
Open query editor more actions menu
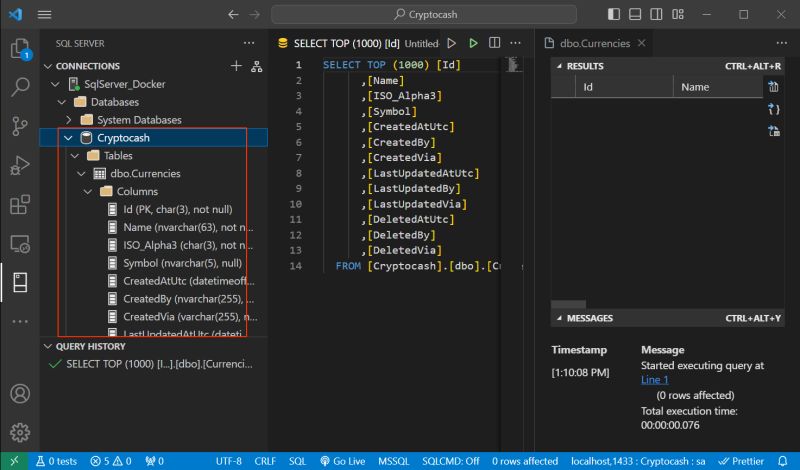click(516, 43)
